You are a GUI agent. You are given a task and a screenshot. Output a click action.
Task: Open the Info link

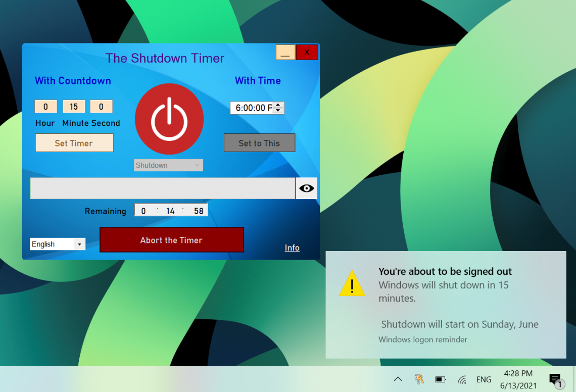coord(292,248)
